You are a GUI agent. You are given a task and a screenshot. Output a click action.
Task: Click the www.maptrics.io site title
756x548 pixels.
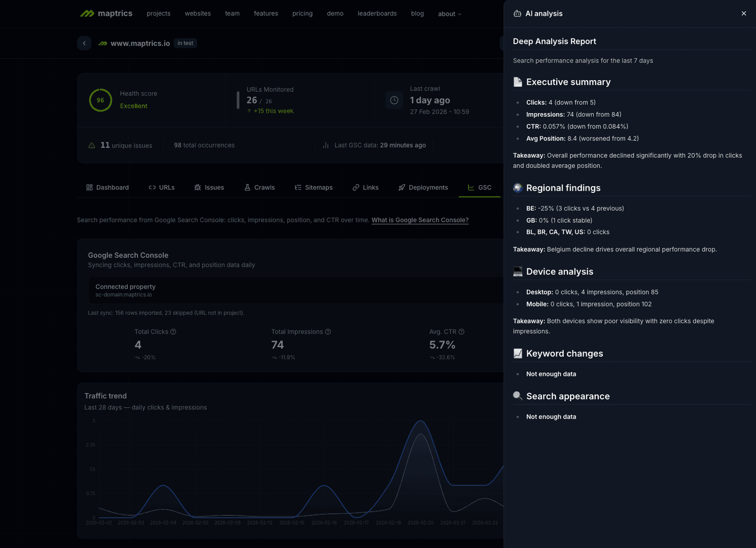[140, 44]
